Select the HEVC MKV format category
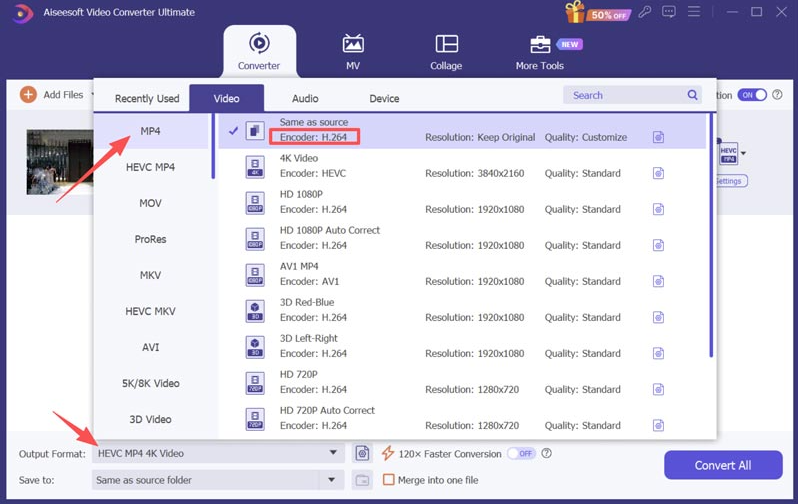This screenshot has width=798, height=504. pyautogui.click(x=150, y=311)
